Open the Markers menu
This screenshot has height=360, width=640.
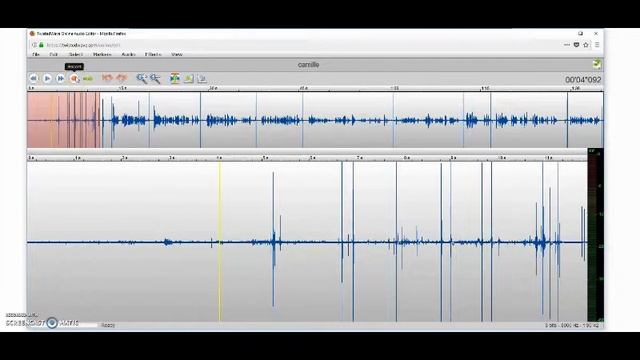pyautogui.click(x=102, y=54)
